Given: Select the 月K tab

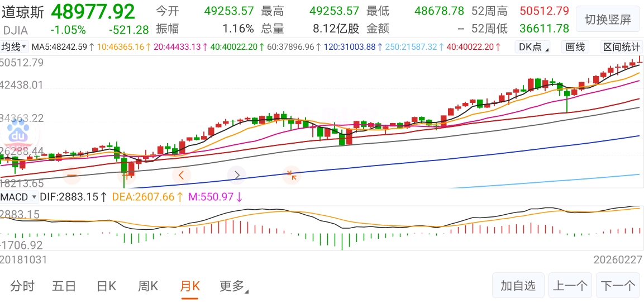Looking at the screenshot, I should [x=190, y=286].
